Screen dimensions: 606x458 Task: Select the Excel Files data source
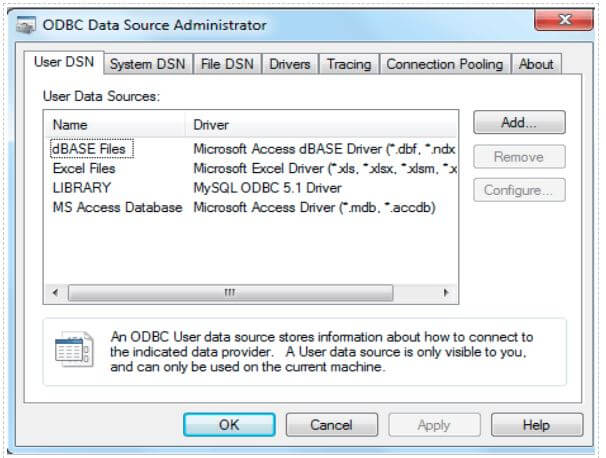[84, 169]
